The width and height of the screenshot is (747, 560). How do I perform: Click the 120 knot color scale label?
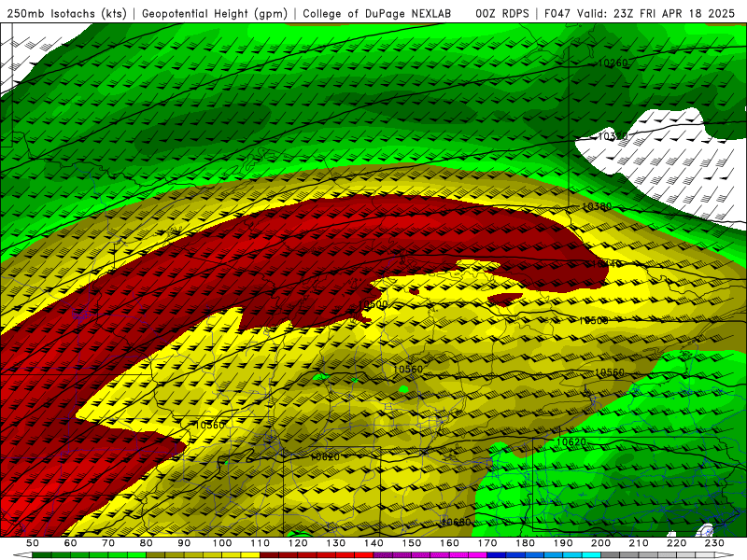click(x=298, y=543)
